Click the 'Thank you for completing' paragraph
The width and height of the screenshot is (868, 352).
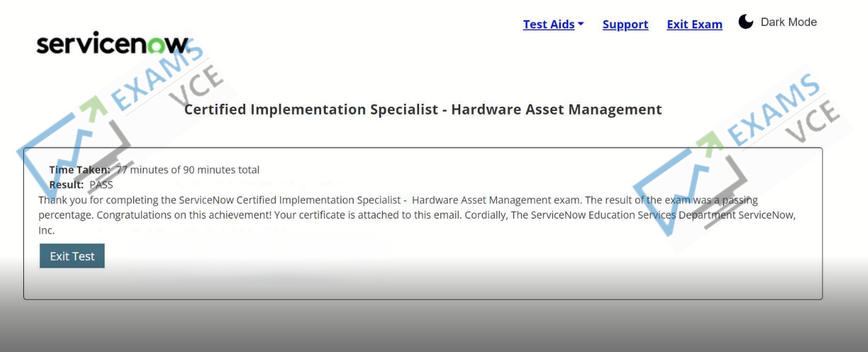(x=418, y=215)
